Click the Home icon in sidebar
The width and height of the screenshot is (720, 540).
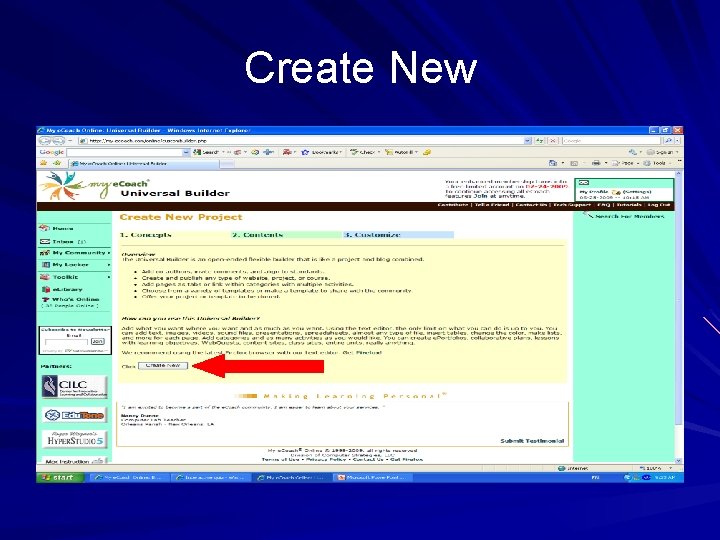[x=45, y=228]
